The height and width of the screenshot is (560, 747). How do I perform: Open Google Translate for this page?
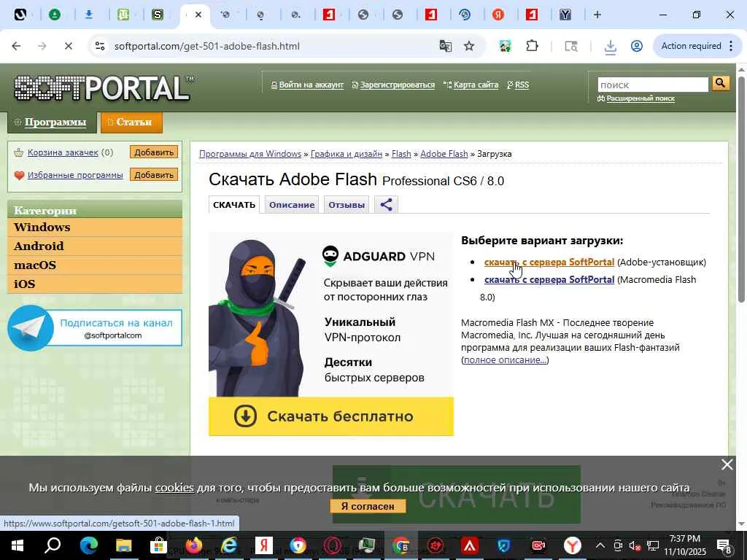coord(446,46)
